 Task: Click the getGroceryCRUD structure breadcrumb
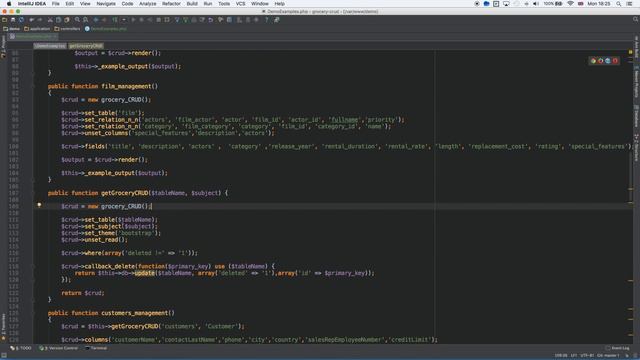tap(86, 46)
